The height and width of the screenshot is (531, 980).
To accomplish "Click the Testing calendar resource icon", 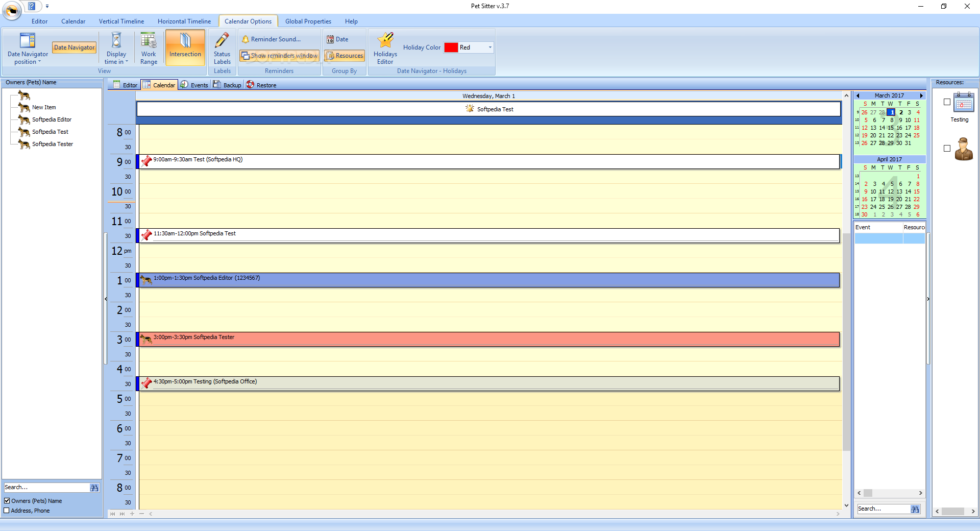I will click(x=964, y=102).
